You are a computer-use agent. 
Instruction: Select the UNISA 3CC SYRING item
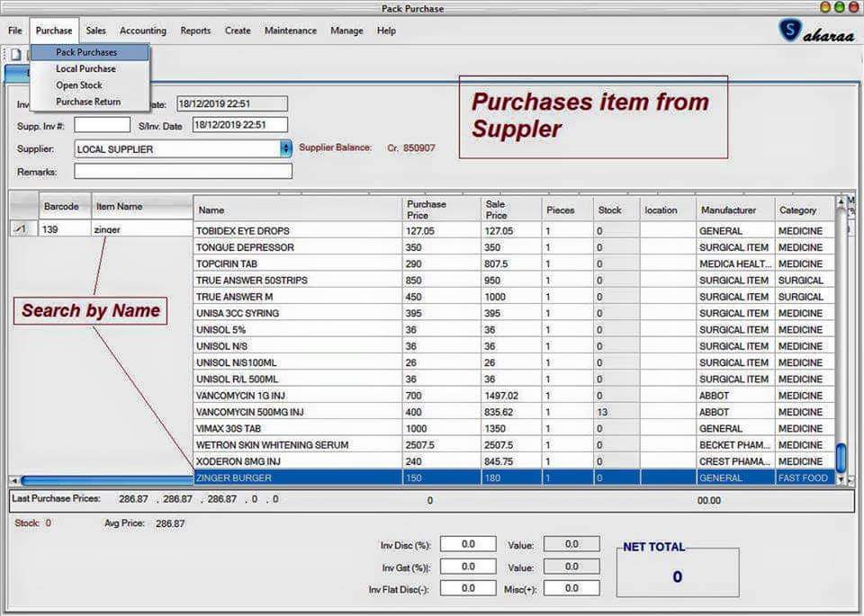point(515,313)
